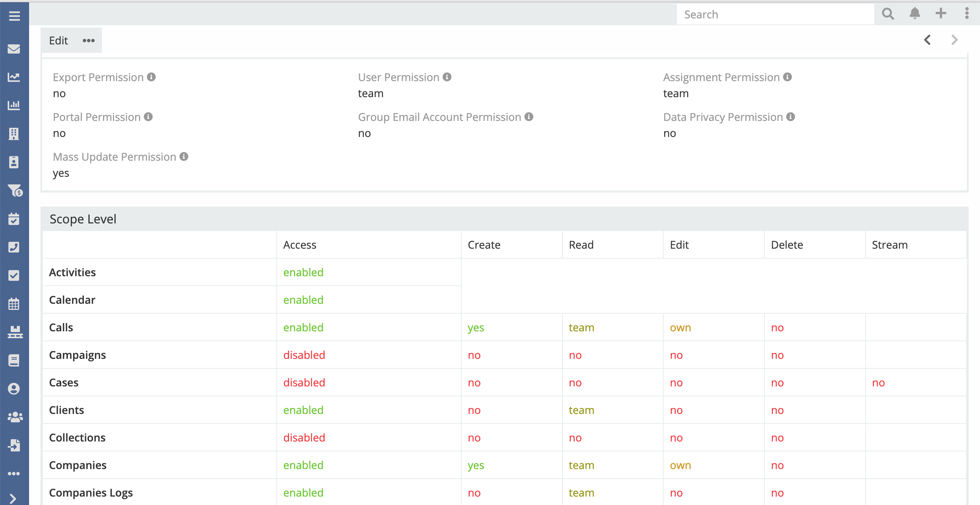This screenshot has width=980, height=505.
Task: Show info for Mass Update Permission
Action: [x=184, y=156]
